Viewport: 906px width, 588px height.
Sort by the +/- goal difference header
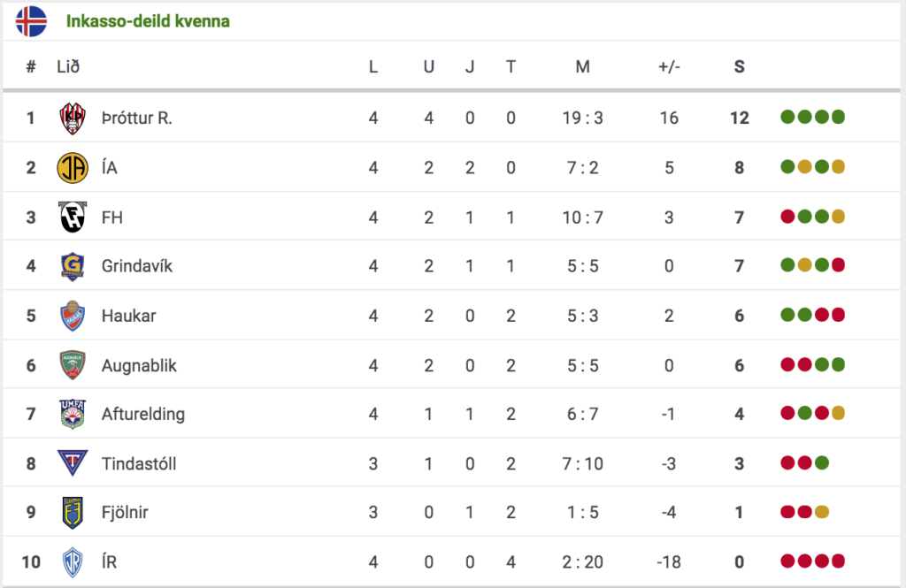[x=669, y=67]
